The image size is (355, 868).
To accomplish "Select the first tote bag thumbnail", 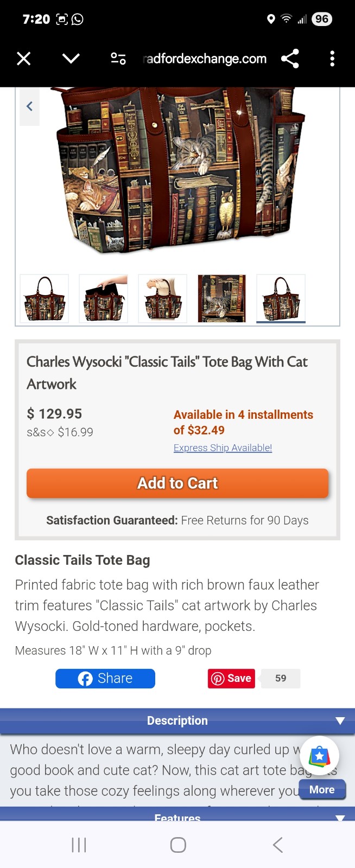I will pyautogui.click(x=45, y=298).
